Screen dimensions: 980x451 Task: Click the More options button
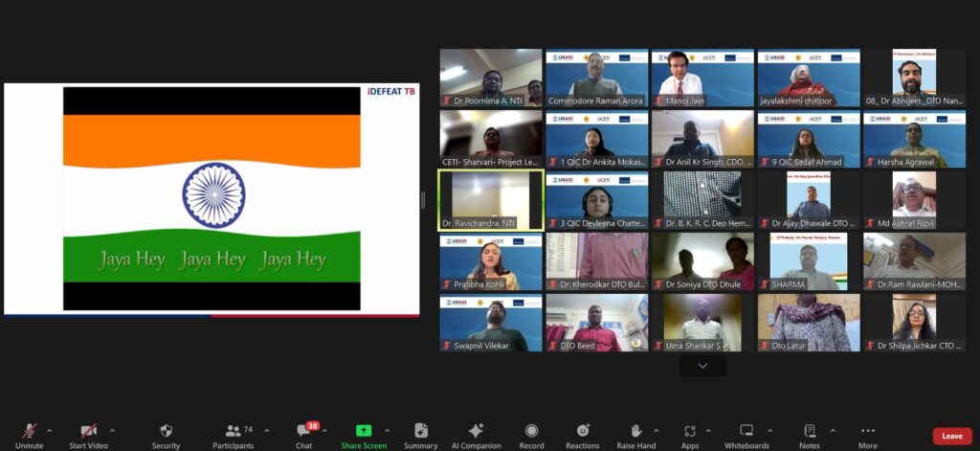(867, 433)
